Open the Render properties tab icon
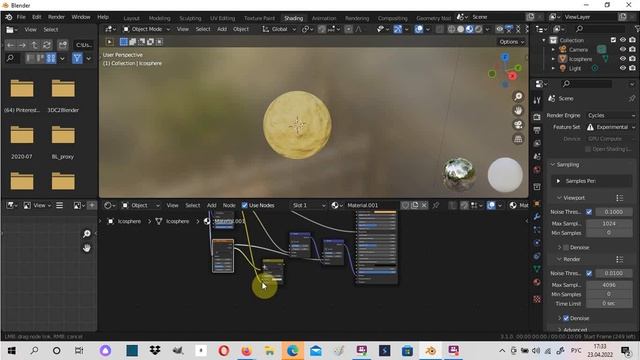The height and width of the screenshot is (360, 640). click(537, 117)
